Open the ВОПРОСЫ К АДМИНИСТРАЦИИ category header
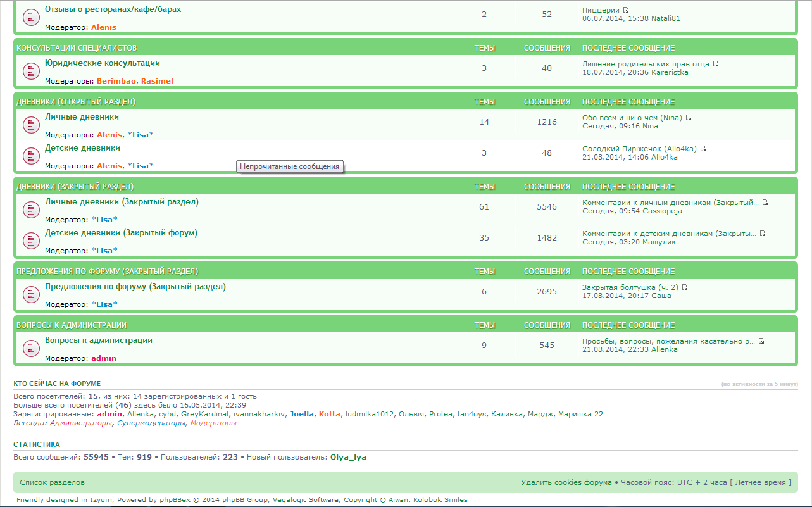This screenshot has width=812, height=507. pyautogui.click(x=72, y=325)
